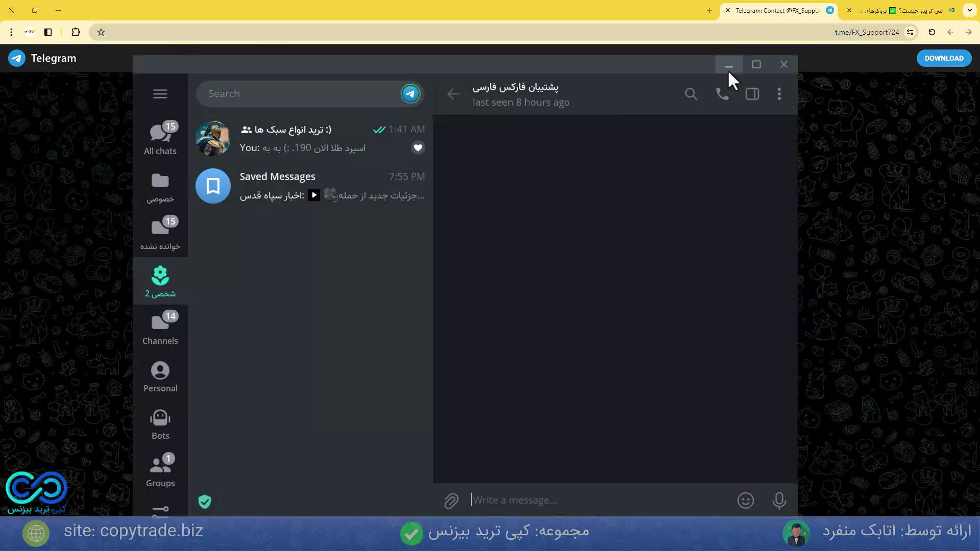Open the voice call icon
The image size is (980, 551).
722,93
